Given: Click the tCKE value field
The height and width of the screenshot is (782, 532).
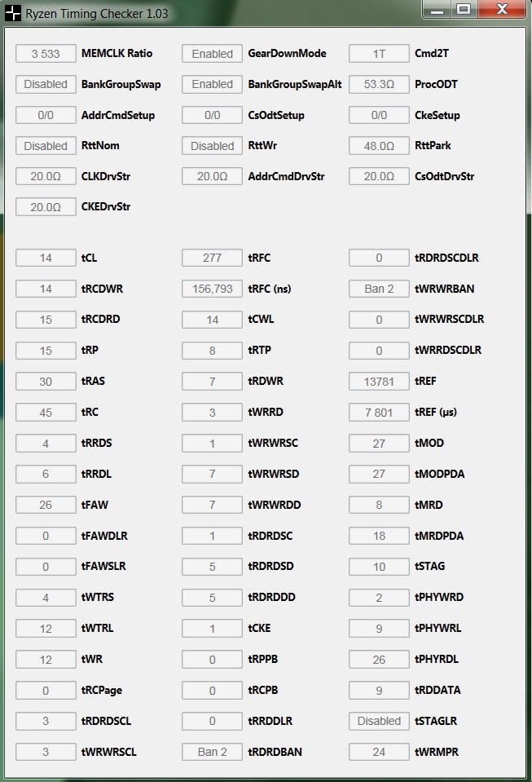Looking at the screenshot, I should point(212,629).
